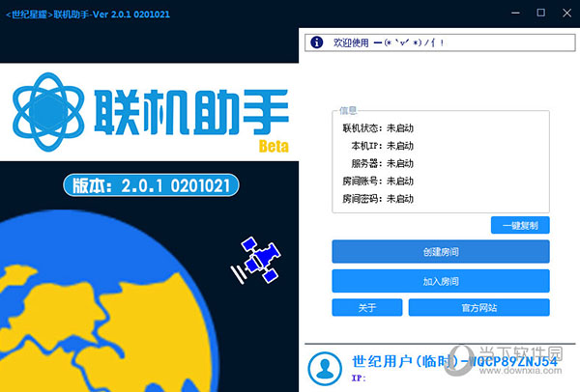Click the IP: label under username
The height and width of the screenshot is (392, 580).
pos(359,378)
